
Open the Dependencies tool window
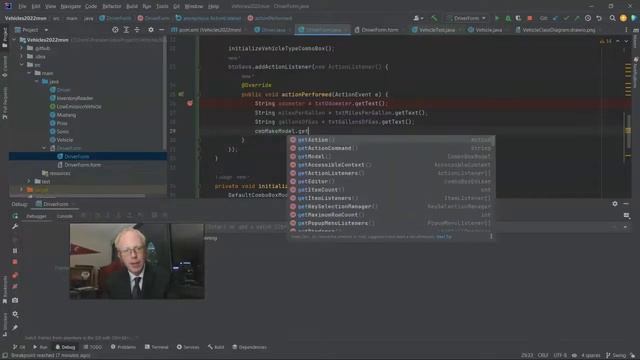[249, 347]
